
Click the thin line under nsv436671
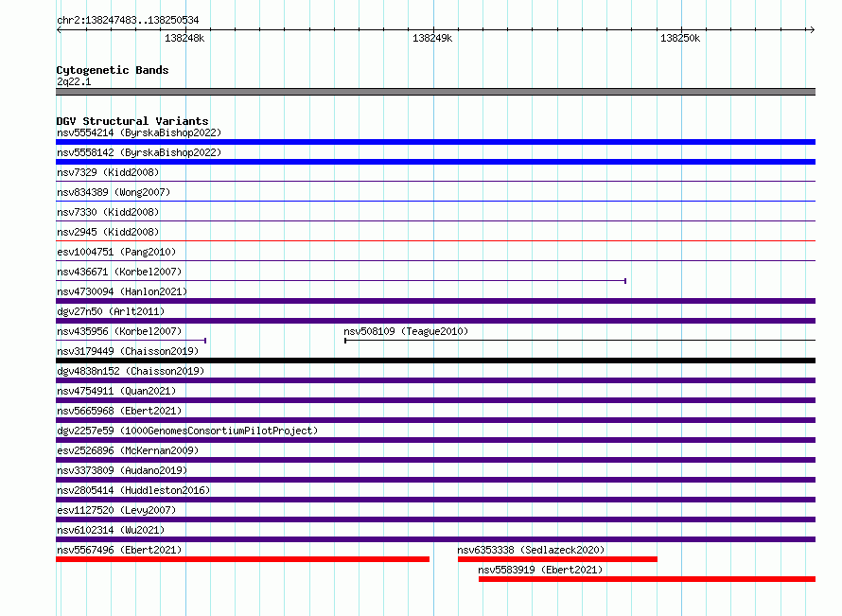pos(341,281)
